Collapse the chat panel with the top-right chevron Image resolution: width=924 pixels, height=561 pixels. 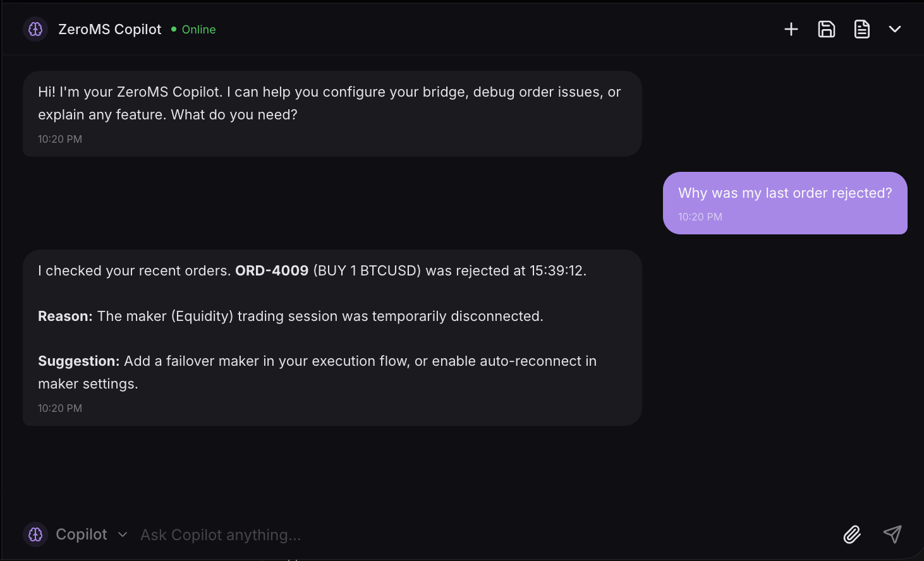tap(895, 29)
